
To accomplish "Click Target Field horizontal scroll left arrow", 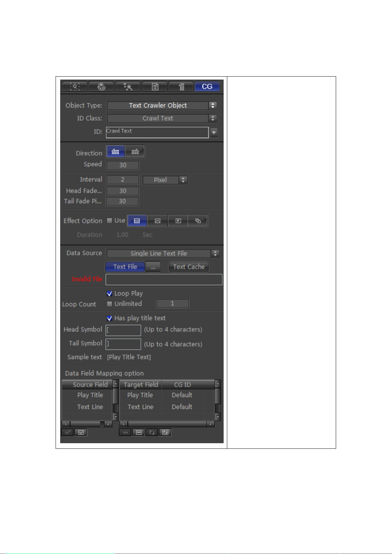I will (124, 424).
